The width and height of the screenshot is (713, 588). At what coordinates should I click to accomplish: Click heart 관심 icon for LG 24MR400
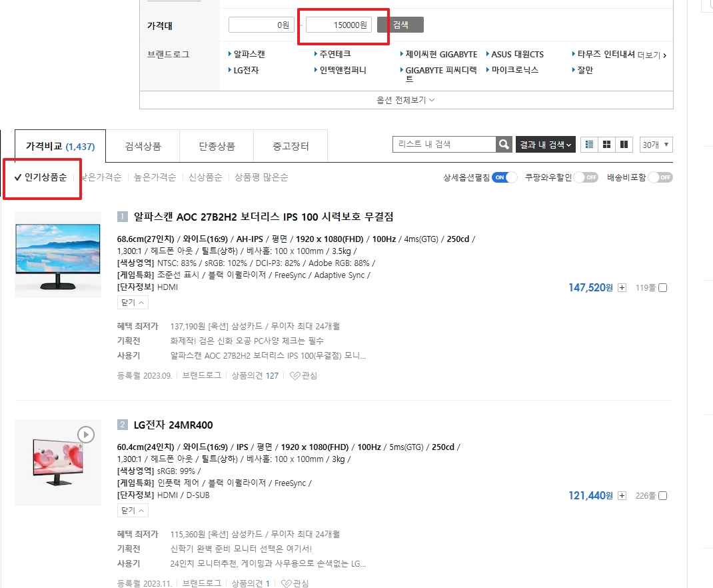tap(295, 583)
